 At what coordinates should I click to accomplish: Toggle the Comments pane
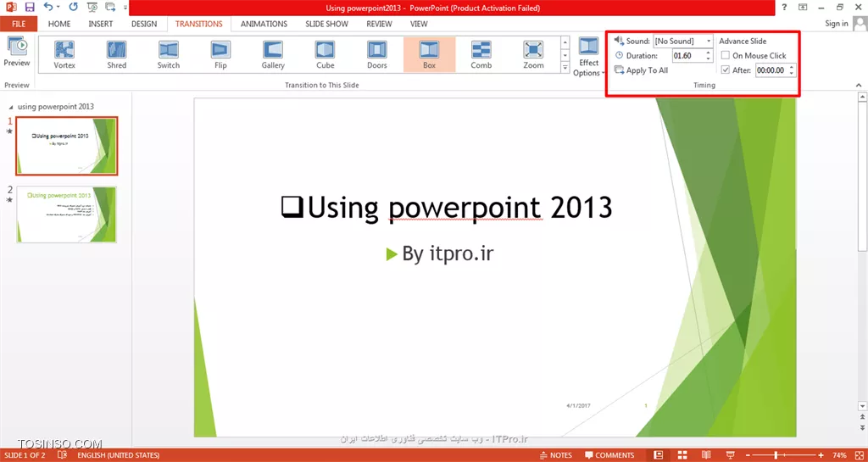click(609, 455)
